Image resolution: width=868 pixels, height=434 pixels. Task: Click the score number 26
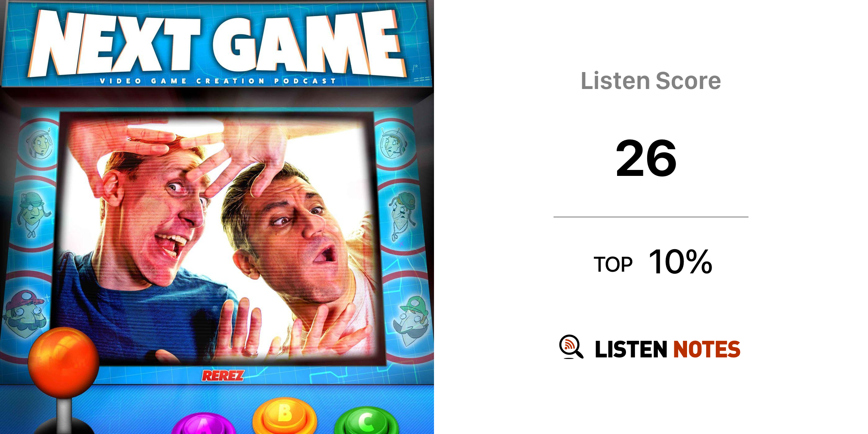[x=646, y=158]
